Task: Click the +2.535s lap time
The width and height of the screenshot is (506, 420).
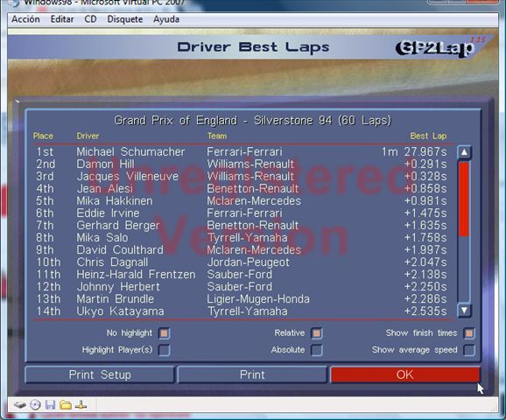Action: tap(425, 311)
